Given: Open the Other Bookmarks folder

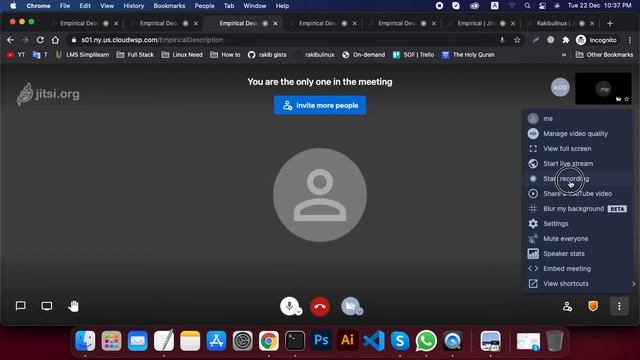Looking at the screenshot, I should 604,55.
